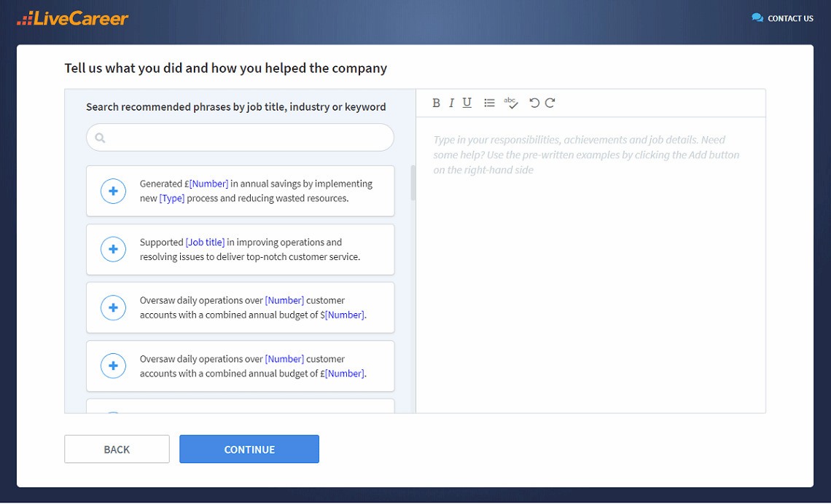The width and height of the screenshot is (831, 504).
Task: Toggle bold formatting in the editor toolbar
Action: point(436,103)
